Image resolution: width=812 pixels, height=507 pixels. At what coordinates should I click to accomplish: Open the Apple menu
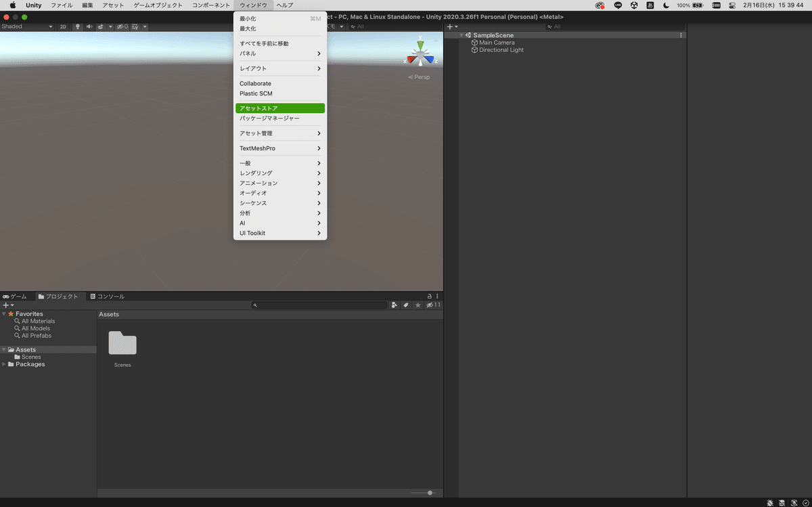(x=13, y=5)
